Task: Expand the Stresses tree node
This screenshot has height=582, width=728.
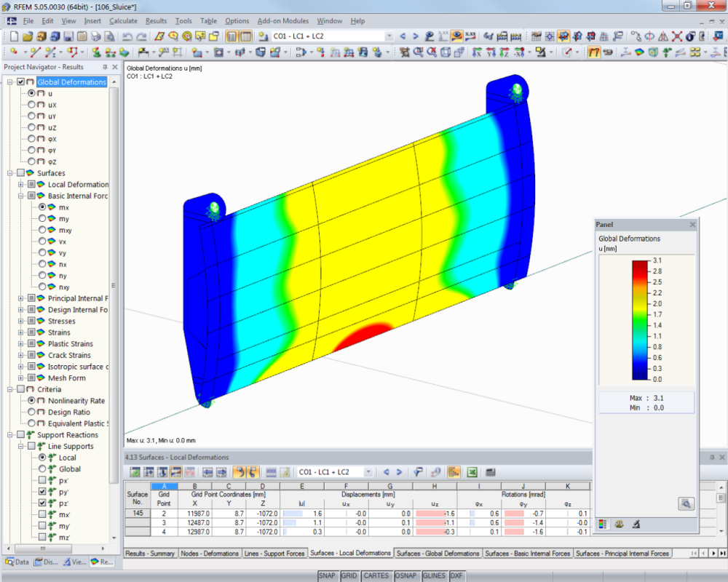Action: 20,321
